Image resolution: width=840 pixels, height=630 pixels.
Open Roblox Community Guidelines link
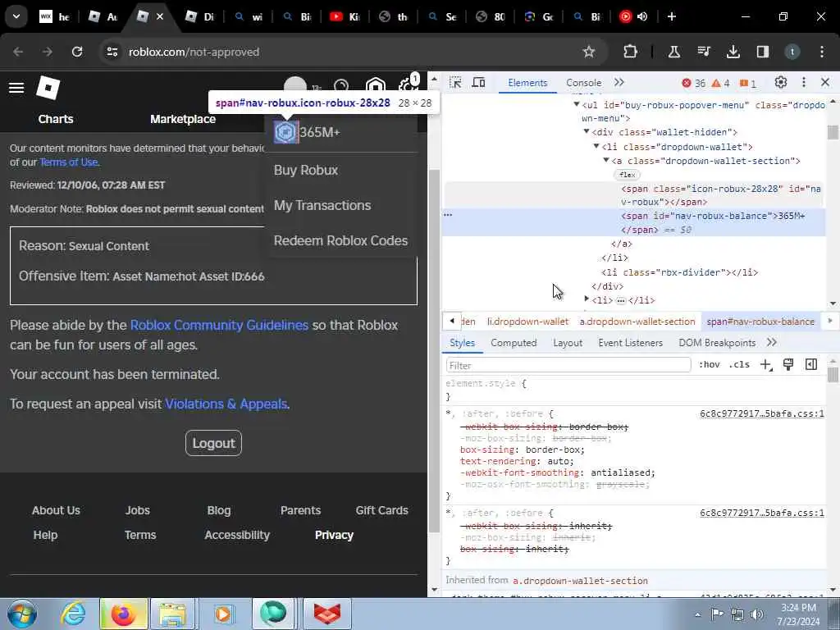point(219,325)
